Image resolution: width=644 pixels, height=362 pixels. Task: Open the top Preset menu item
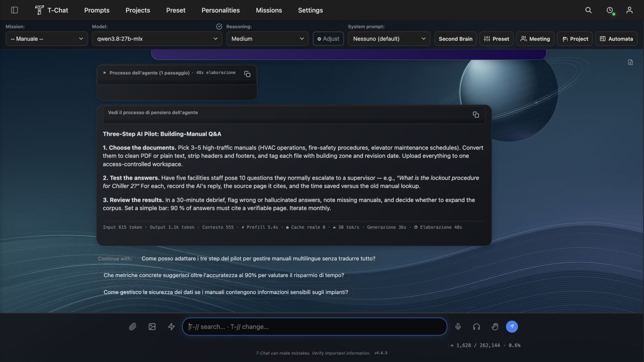tap(176, 10)
